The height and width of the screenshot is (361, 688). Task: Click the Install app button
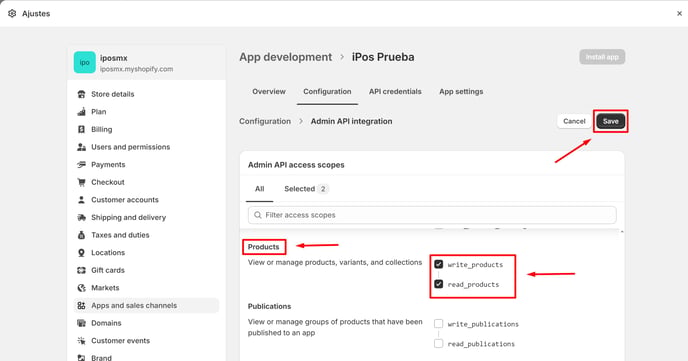[x=602, y=57]
